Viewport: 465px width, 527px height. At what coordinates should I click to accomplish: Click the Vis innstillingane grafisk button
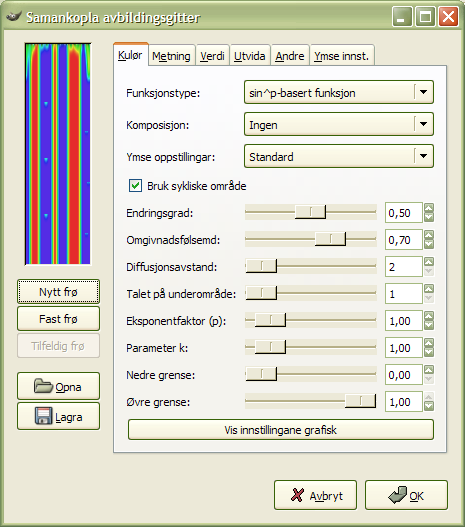point(281,430)
